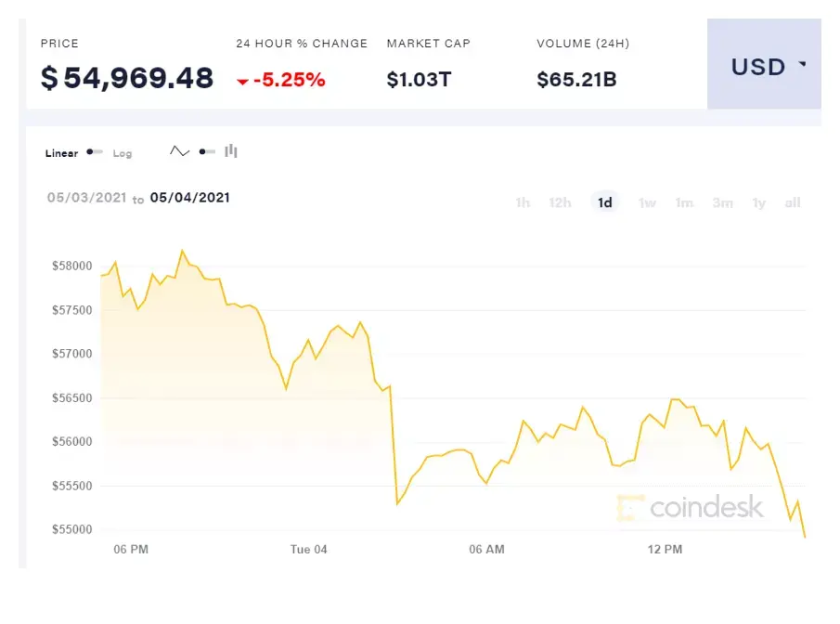
Task: Toggle the Linear/Log scale switch
Action: 95,152
